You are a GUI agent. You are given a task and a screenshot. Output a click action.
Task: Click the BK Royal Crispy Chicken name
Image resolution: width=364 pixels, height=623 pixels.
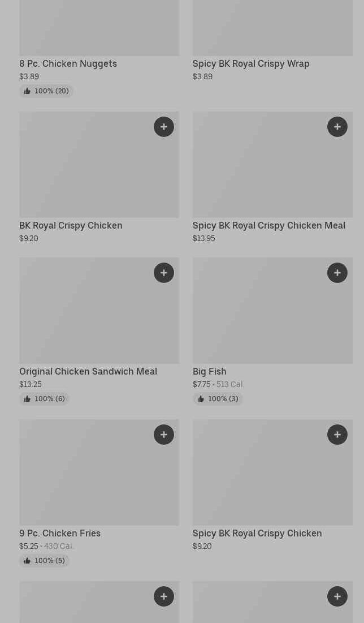coord(71,226)
